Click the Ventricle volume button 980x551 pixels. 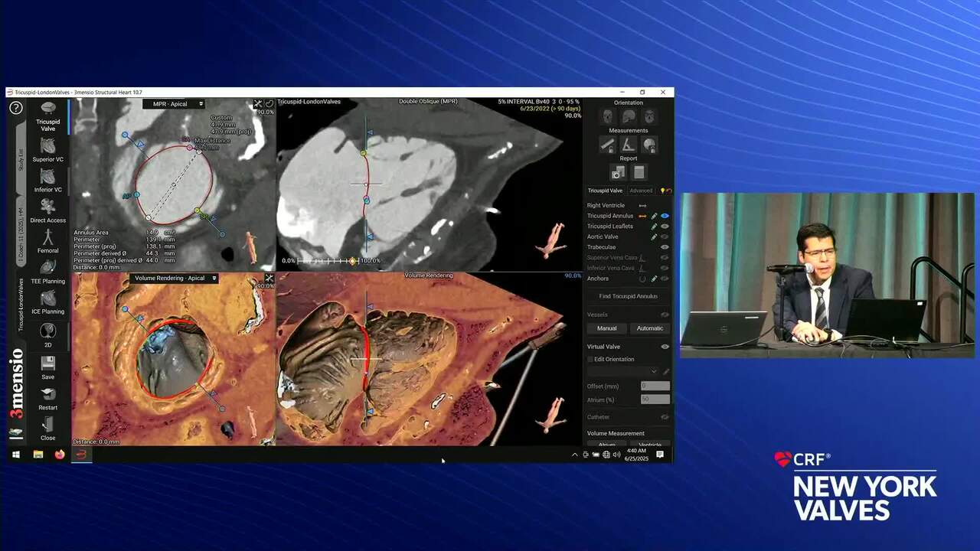(649, 445)
